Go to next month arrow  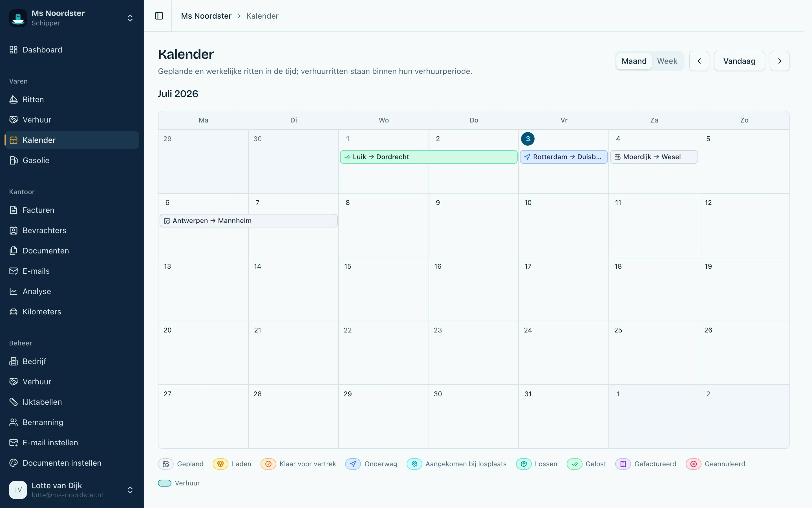pyautogui.click(x=780, y=61)
